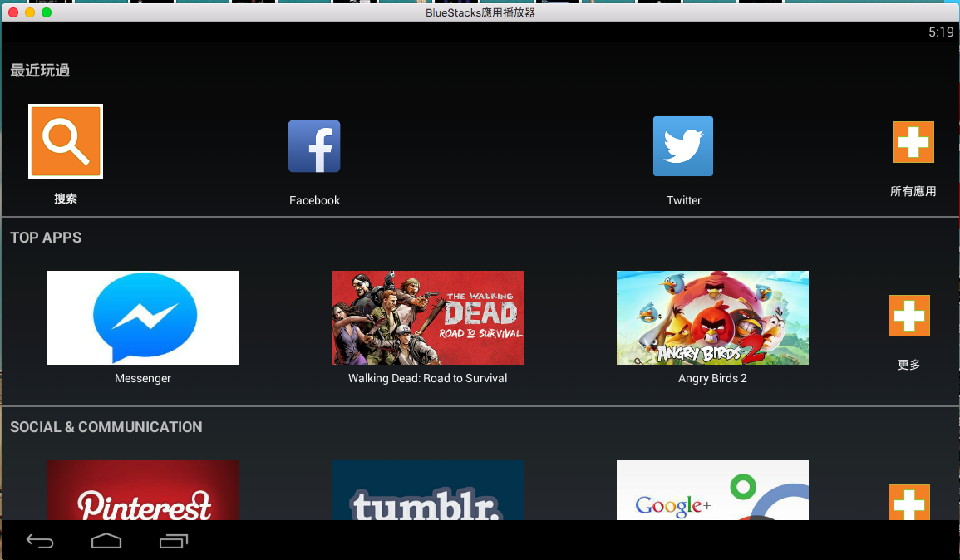This screenshot has width=960, height=560.
Task: Click Walking Dead: Road to Survival caption
Action: [x=427, y=378]
